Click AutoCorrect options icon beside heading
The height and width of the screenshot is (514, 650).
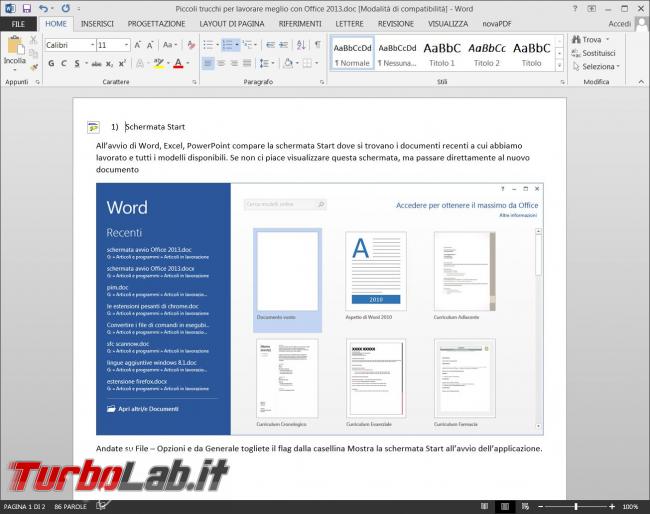click(93, 127)
